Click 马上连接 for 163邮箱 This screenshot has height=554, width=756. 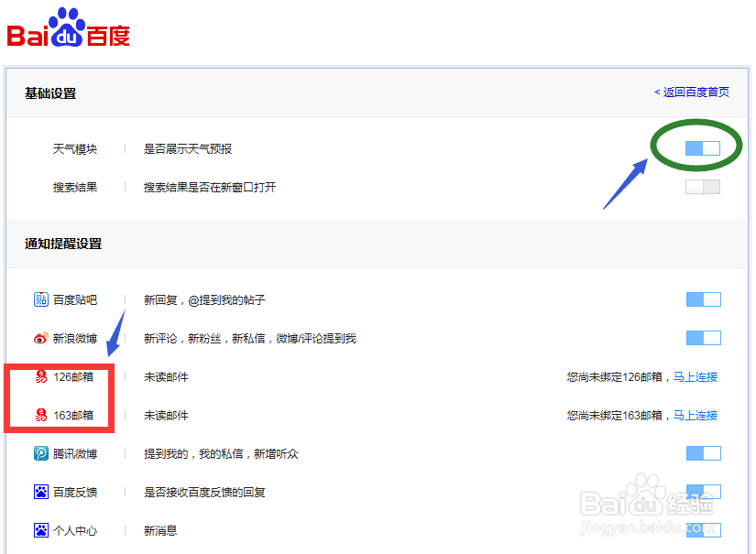pos(696,415)
